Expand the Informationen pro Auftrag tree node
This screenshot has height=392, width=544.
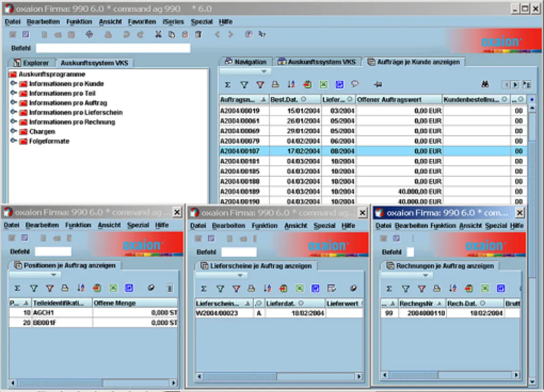tap(14, 102)
